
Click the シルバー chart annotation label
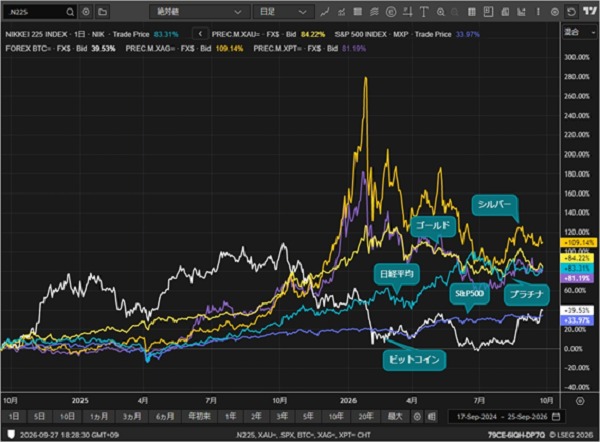494,204
